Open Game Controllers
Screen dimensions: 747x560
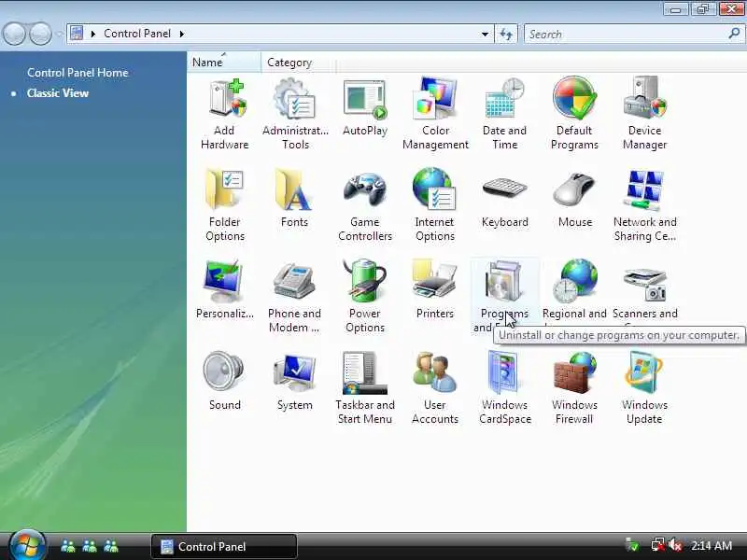(x=365, y=204)
